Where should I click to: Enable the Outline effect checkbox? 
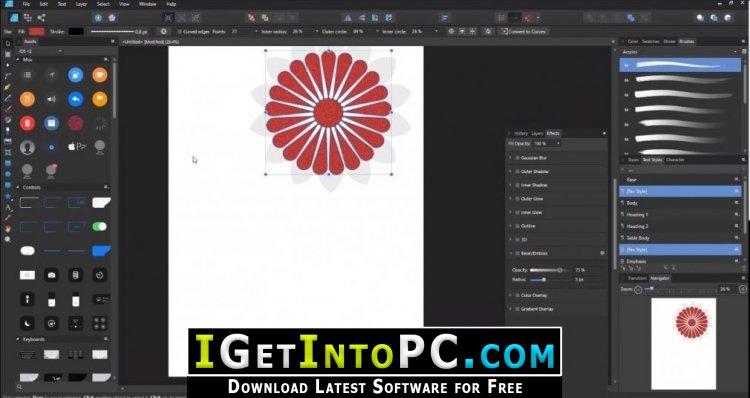click(x=518, y=226)
